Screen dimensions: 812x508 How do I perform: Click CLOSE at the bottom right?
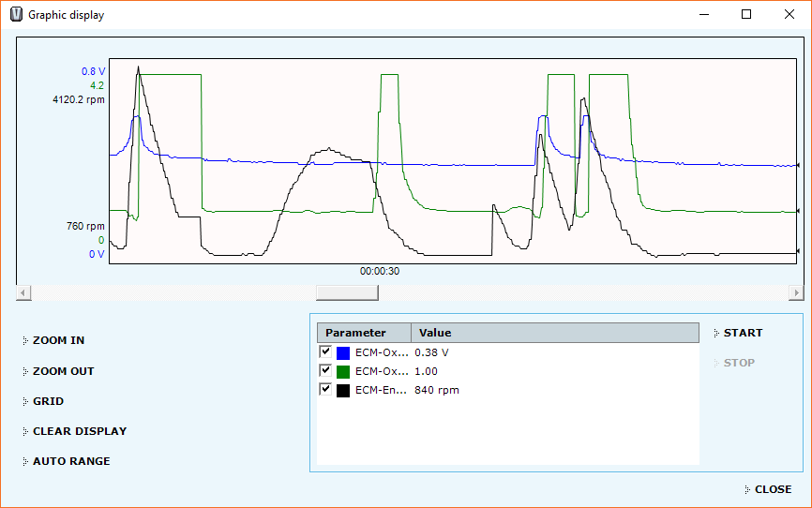point(773,489)
